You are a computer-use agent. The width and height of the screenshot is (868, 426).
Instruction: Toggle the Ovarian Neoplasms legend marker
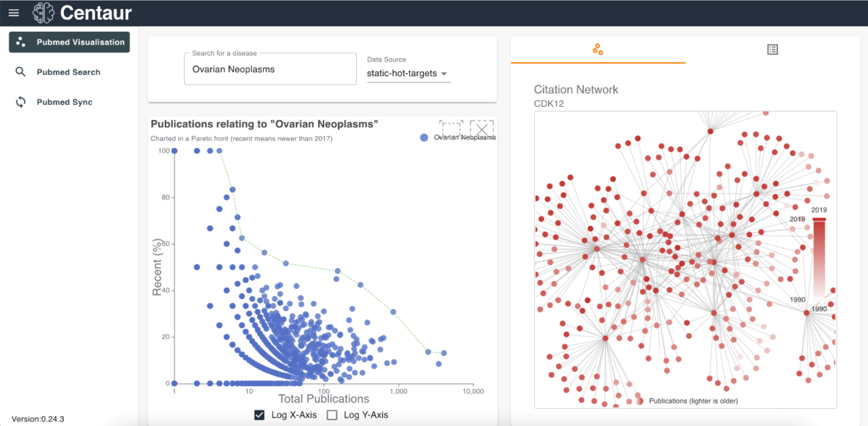pos(424,137)
